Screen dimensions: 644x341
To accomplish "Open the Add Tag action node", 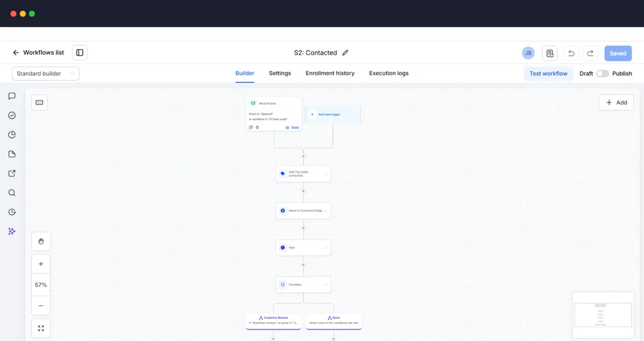I will click(303, 174).
